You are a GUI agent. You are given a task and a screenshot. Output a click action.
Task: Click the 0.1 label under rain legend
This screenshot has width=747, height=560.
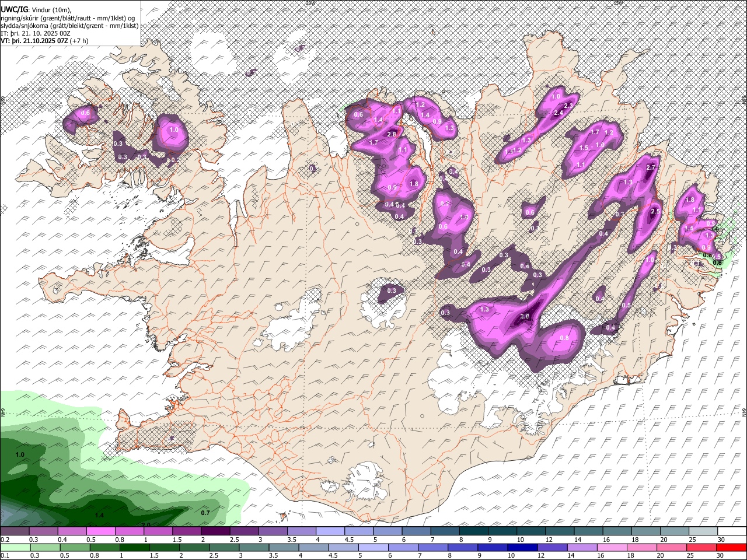[5, 556]
